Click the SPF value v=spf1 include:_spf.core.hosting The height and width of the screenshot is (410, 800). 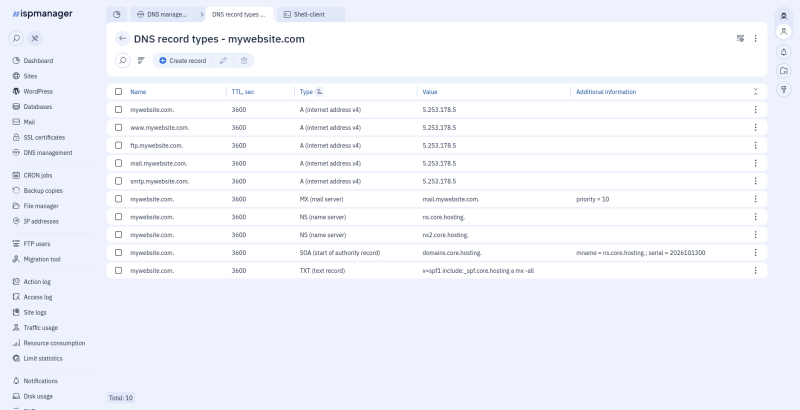(x=478, y=271)
